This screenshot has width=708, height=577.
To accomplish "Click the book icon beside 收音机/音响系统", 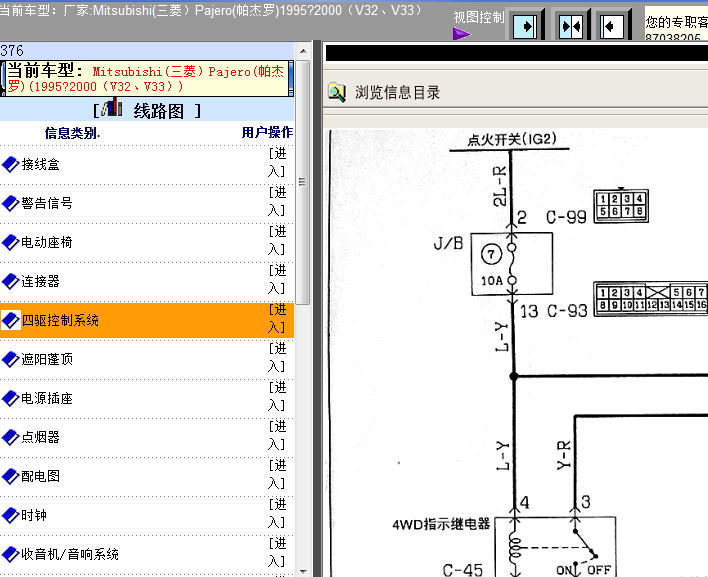I will tap(10, 554).
